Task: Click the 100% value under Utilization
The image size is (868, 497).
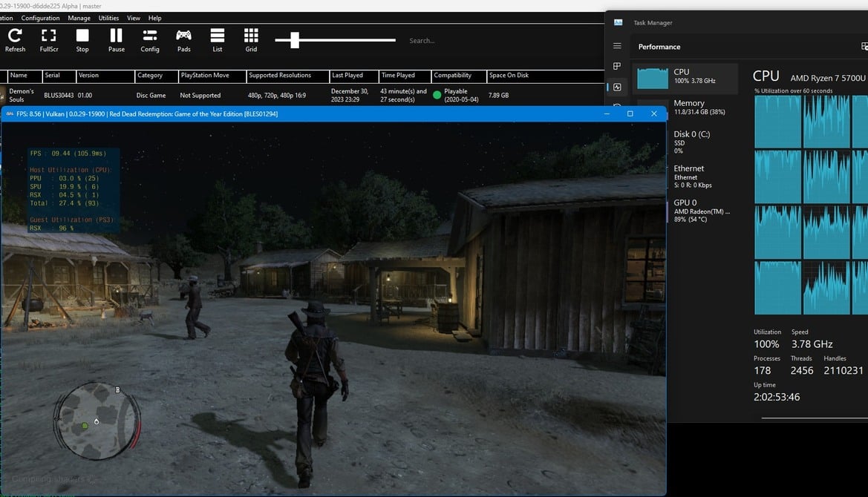Action: 766,344
